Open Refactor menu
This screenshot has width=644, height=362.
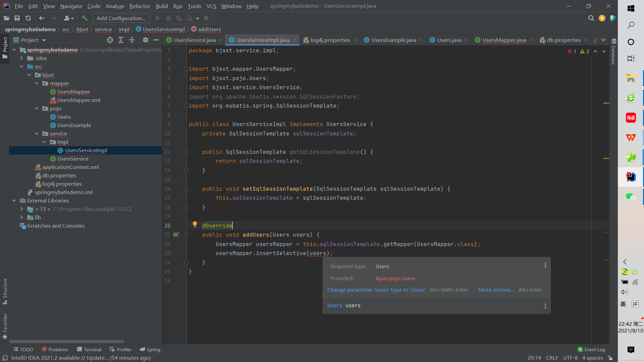coord(140,6)
